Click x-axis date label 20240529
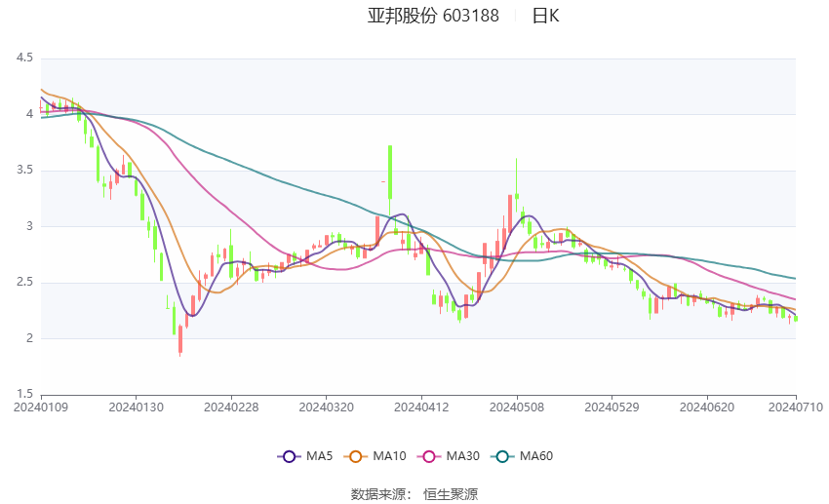 click(x=612, y=407)
